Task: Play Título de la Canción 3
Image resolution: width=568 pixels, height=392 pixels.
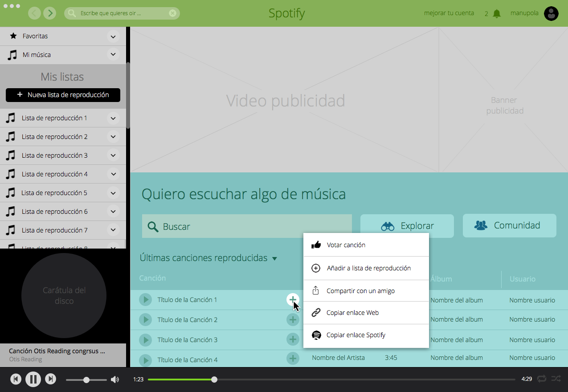Action: point(145,340)
